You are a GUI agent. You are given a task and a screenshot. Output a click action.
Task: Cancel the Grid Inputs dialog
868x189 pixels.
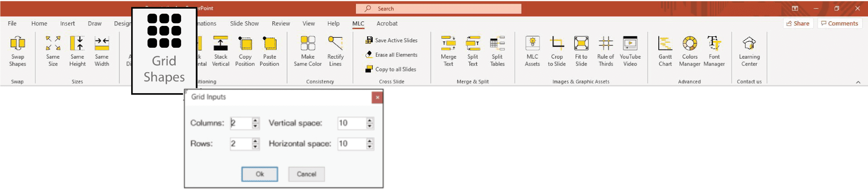[306, 174]
